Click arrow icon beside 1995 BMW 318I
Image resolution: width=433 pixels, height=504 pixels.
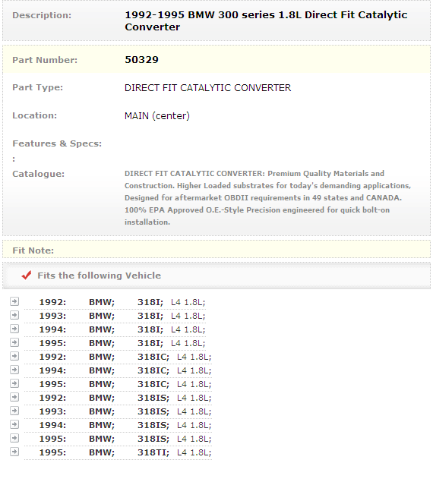[x=14, y=342]
